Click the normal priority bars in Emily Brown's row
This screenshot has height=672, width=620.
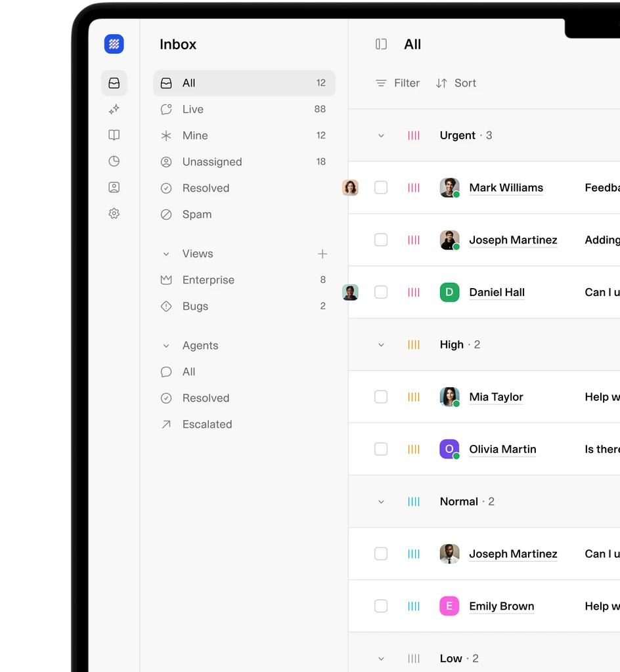click(x=414, y=606)
